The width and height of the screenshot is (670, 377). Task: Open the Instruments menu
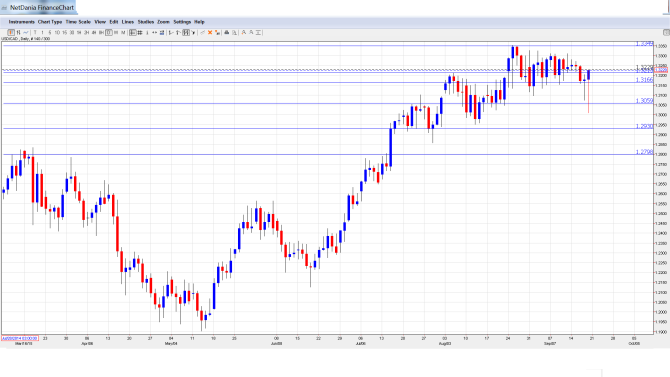point(22,22)
